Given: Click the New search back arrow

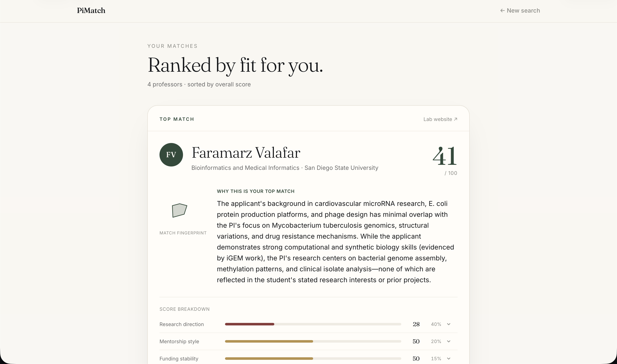Looking at the screenshot, I should point(502,10).
